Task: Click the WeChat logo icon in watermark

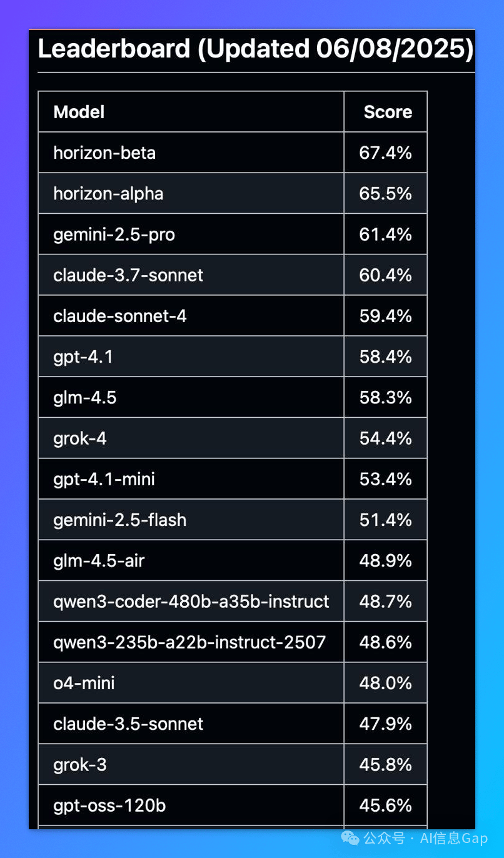Action: click(350, 838)
